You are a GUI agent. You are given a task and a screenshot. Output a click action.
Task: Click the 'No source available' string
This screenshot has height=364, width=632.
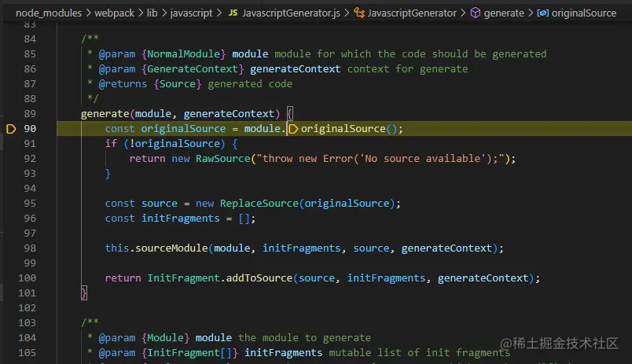[x=423, y=159]
